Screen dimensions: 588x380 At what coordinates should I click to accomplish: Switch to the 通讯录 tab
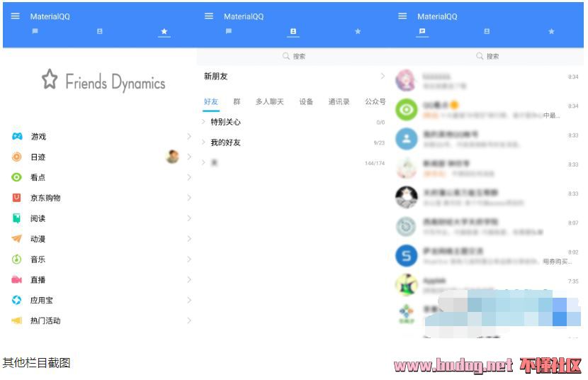339,101
